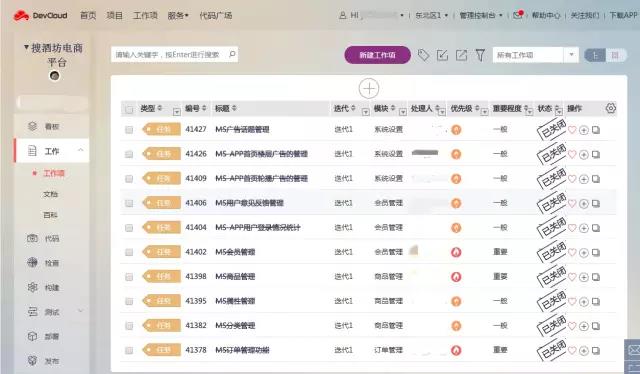This screenshot has width=640, height=374.
Task: Check the box for item 41402
Action: click(129, 252)
